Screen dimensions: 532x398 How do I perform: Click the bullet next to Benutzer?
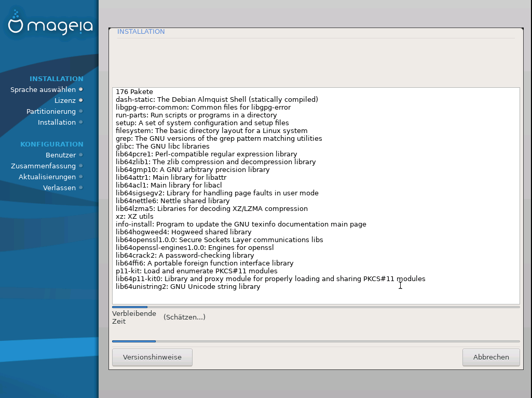pos(81,155)
